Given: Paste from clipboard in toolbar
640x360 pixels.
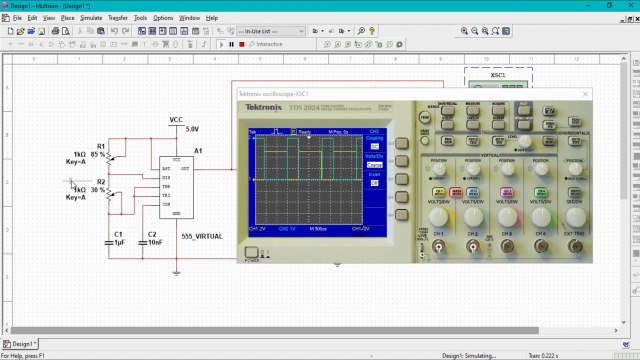Looking at the screenshot, I should (101, 31).
